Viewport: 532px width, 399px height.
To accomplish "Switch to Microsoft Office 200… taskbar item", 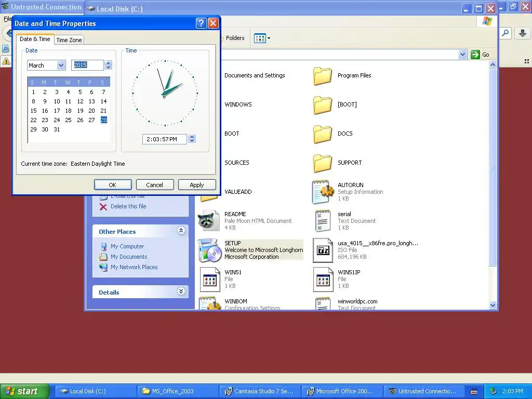I will point(342,391).
